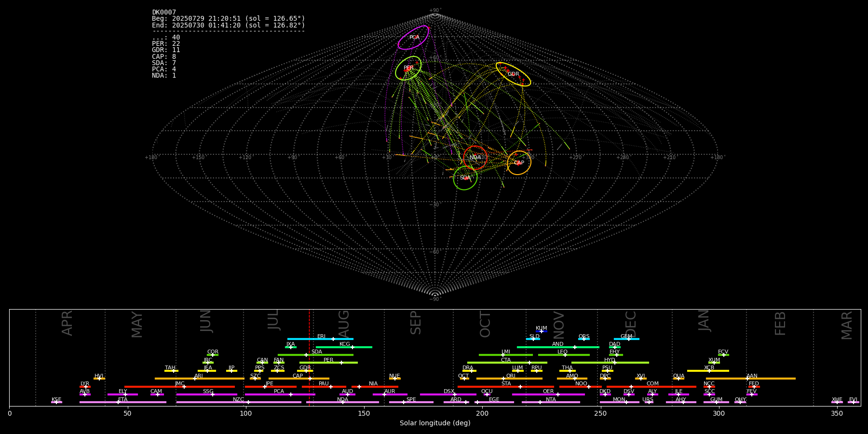Click the PCA radiant ellipse on the sky map
The image size is (868, 434).
[x=413, y=38]
